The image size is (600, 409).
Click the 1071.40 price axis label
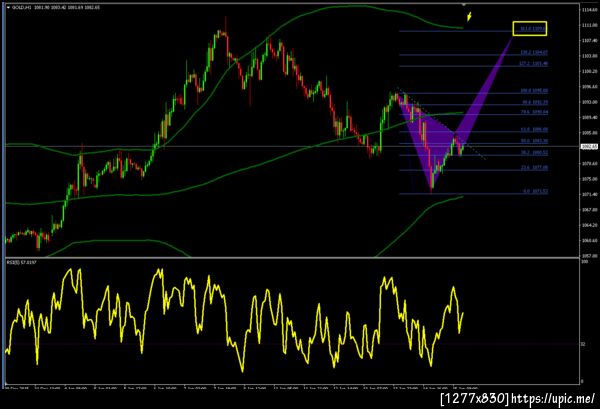pos(589,194)
